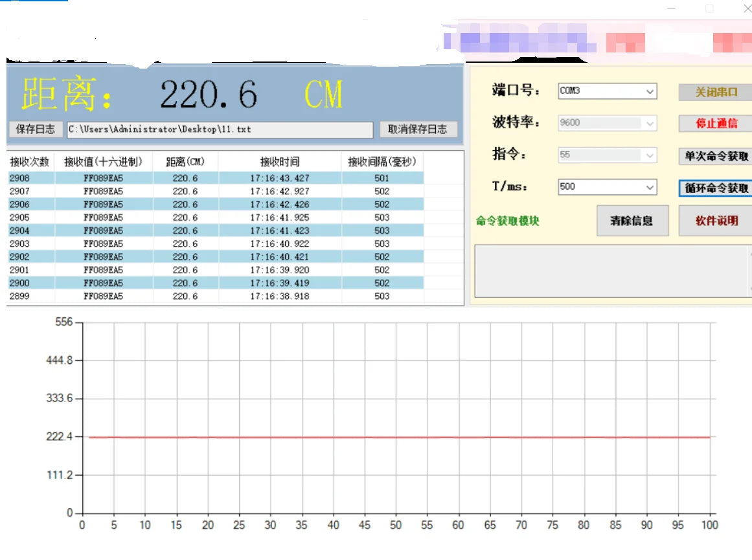Click the 接收次数 column header
752x560 pixels.
tap(30, 162)
